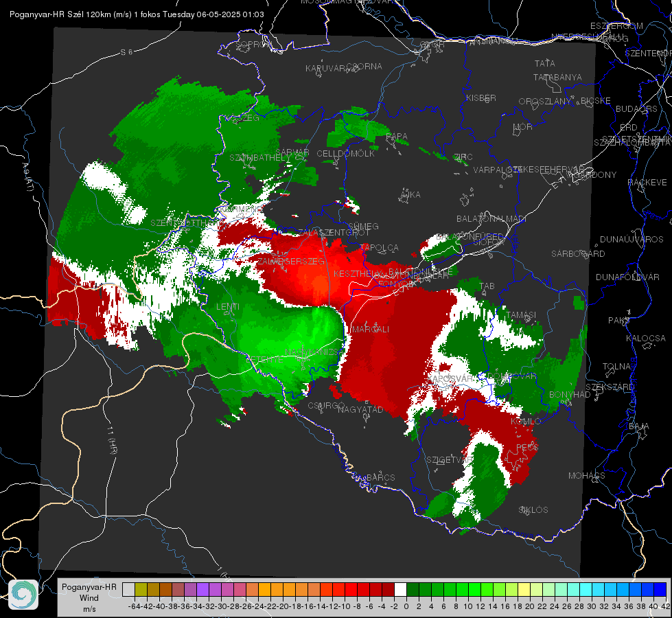This screenshot has height=618, width=672.
Task: Click the BALATONALMADI city label
Action: 491,219
